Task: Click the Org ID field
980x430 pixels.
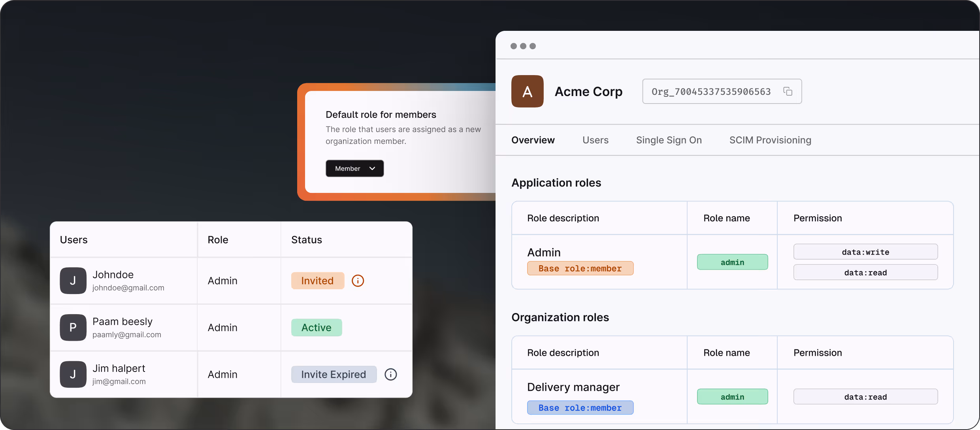Action: 711,91
